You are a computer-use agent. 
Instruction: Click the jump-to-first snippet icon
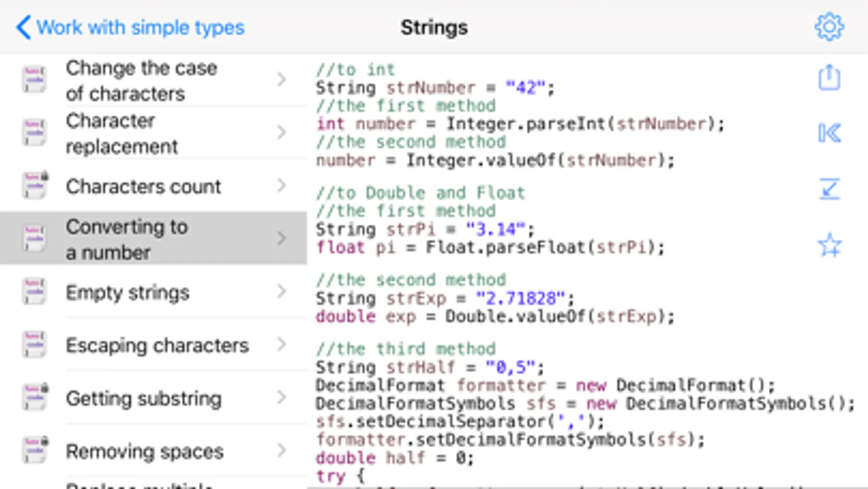829,133
